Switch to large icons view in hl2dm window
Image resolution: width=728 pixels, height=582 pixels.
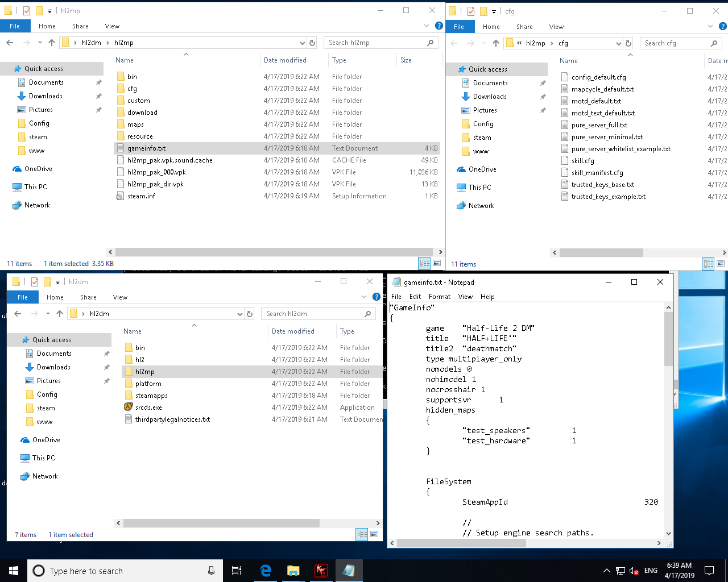374,534
